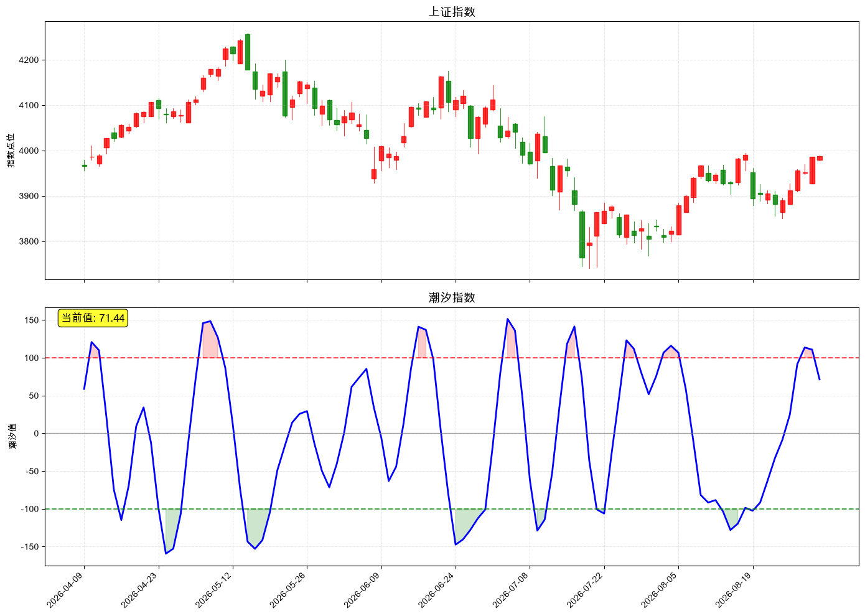Click the 4000 tick label on the index axis
Screen dimensions: 865x616
29,151
